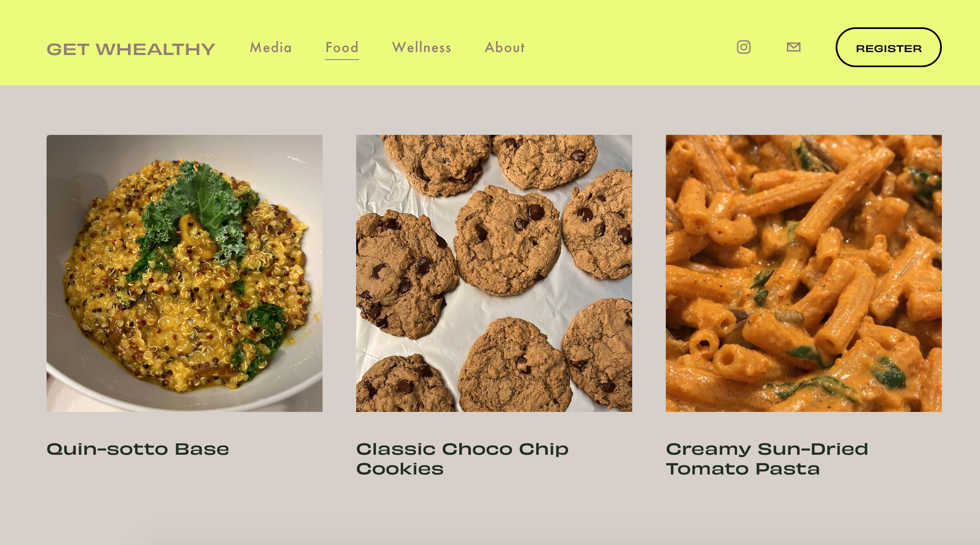Open Classic Choco Chip Cookies title link
Screen dimensions: 980x545
point(462,459)
